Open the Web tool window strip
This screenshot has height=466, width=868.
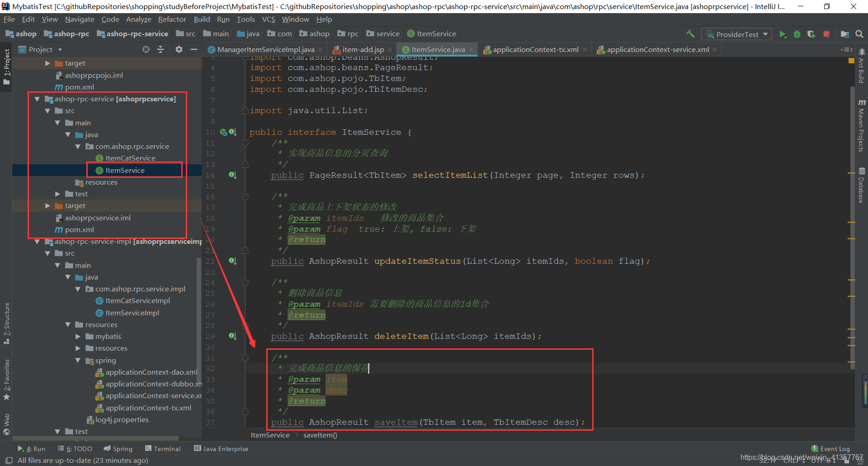click(6, 424)
